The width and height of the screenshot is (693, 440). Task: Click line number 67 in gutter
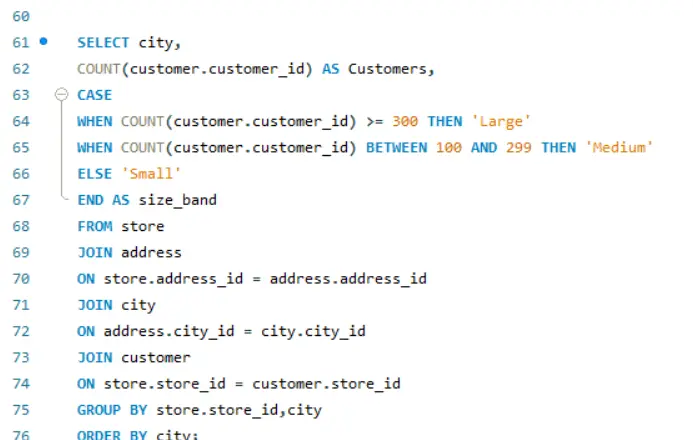21,200
